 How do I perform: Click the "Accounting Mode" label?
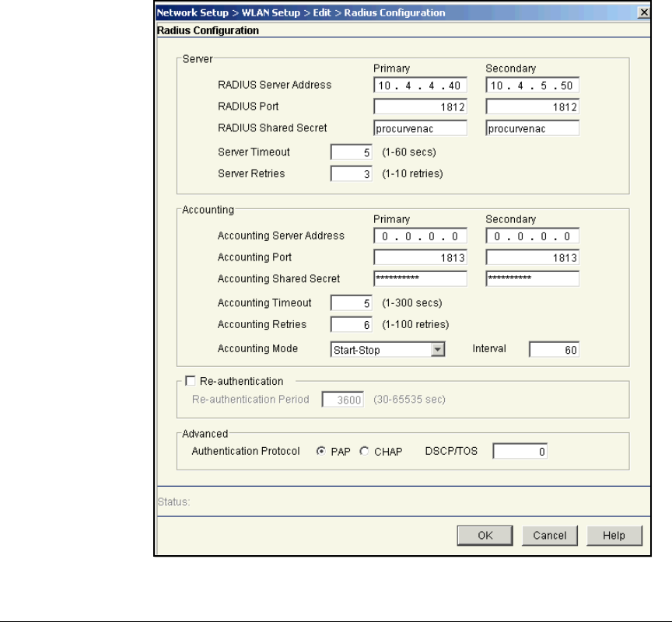257,348
